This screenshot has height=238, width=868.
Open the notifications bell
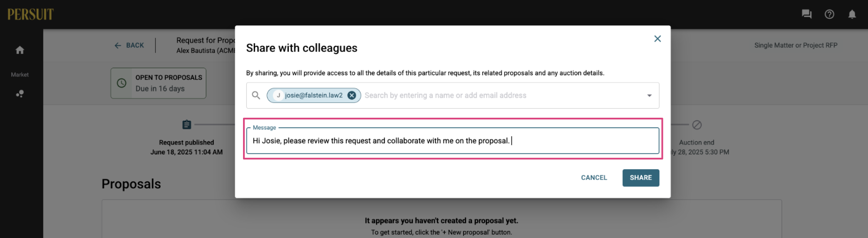pyautogui.click(x=852, y=14)
